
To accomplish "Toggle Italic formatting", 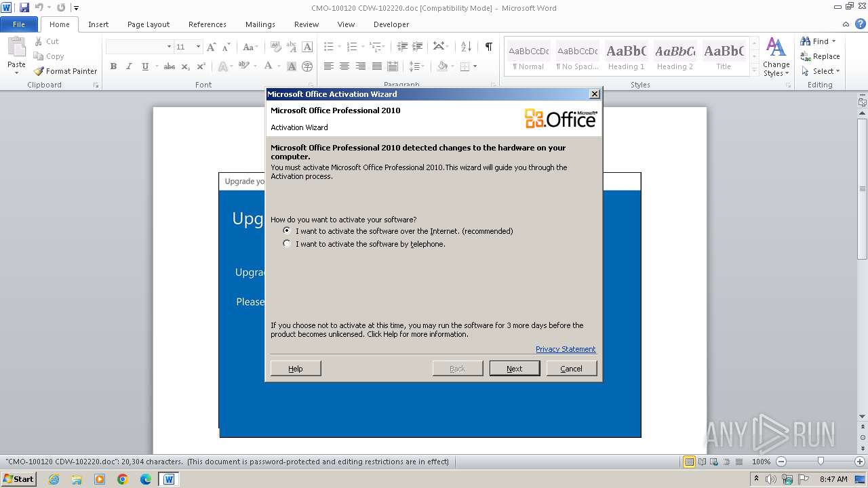I will pos(129,66).
